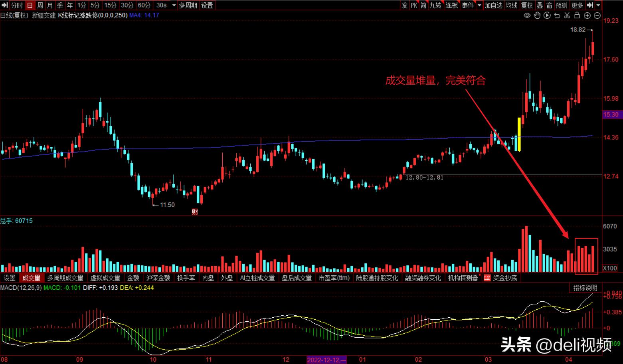Switch to the 周 weekly period tab
The width and height of the screenshot is (623, 364).
[x=40, y=5]
